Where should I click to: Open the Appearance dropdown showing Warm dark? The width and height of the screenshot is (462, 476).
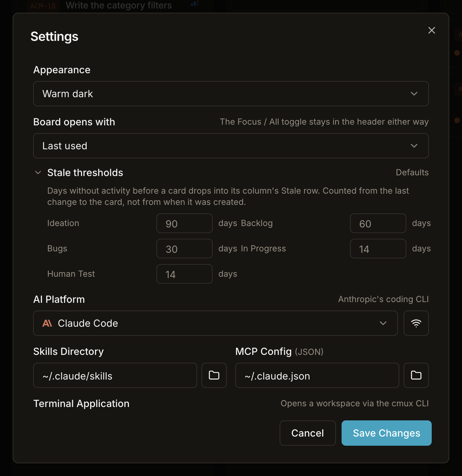coord(231,94)
